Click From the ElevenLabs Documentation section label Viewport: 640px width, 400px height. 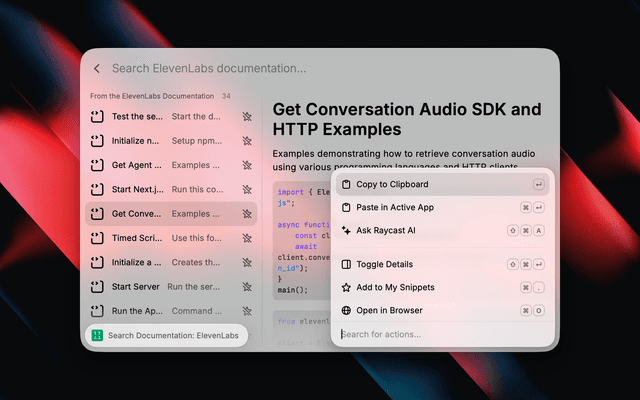pos(152,96)
